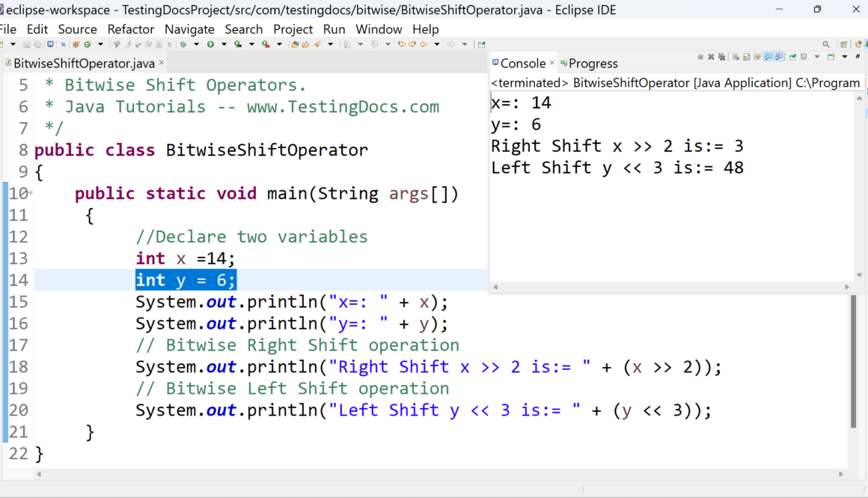Clear the console output
Image resolution: width=868 pixels, height=498 pixels.
pos(736,57)
